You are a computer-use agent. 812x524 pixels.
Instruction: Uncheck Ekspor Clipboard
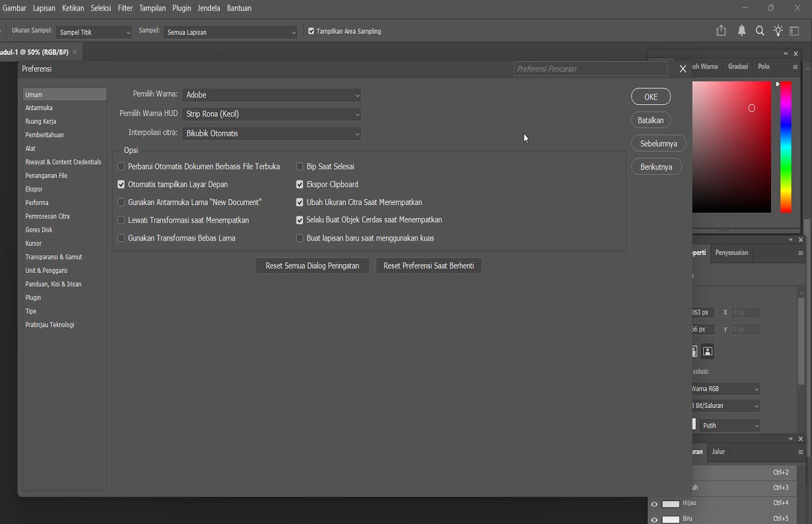click(x=299, y=185)
